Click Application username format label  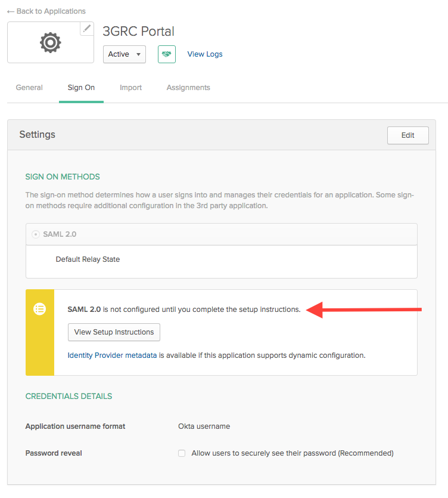pos(75,426)
